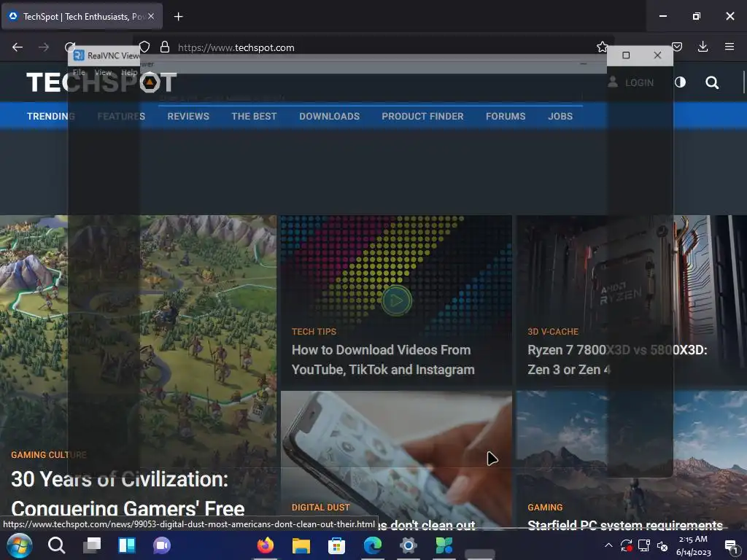Image resolution: width=747 pixels, height=560 pixels.
Task: Open taskbar Search
Action: (56, 545)
